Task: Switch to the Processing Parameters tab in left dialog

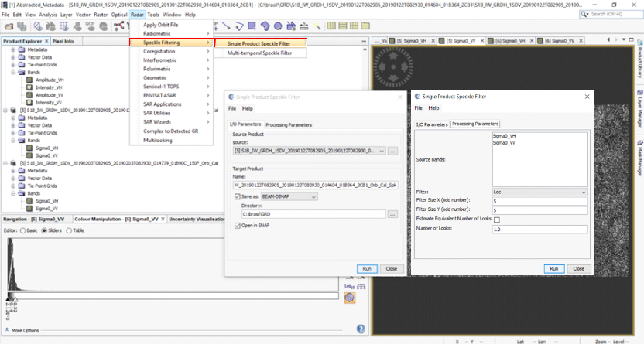Action: tap(289, 124)
